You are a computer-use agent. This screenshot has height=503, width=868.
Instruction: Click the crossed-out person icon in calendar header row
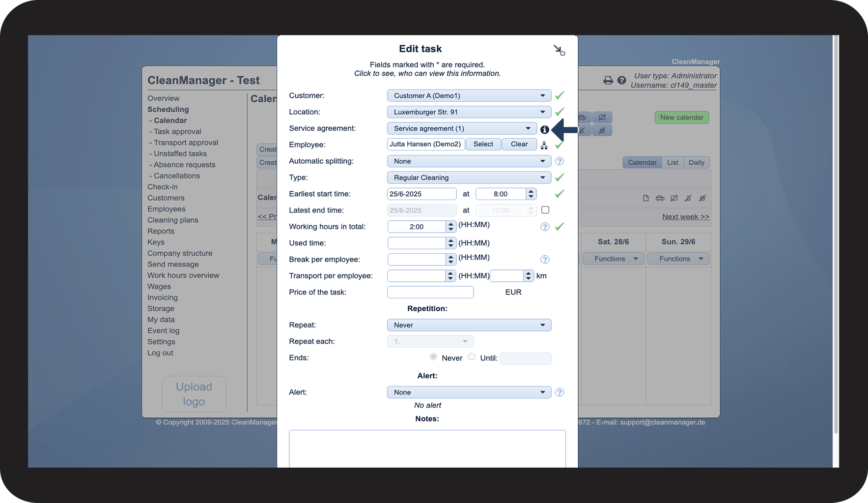click(x=688, y=198)
